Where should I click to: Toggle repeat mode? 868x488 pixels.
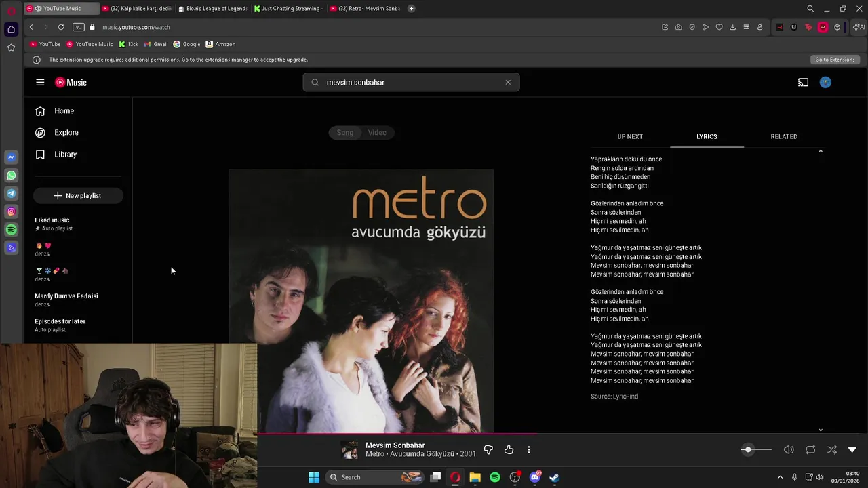point(810,449)
